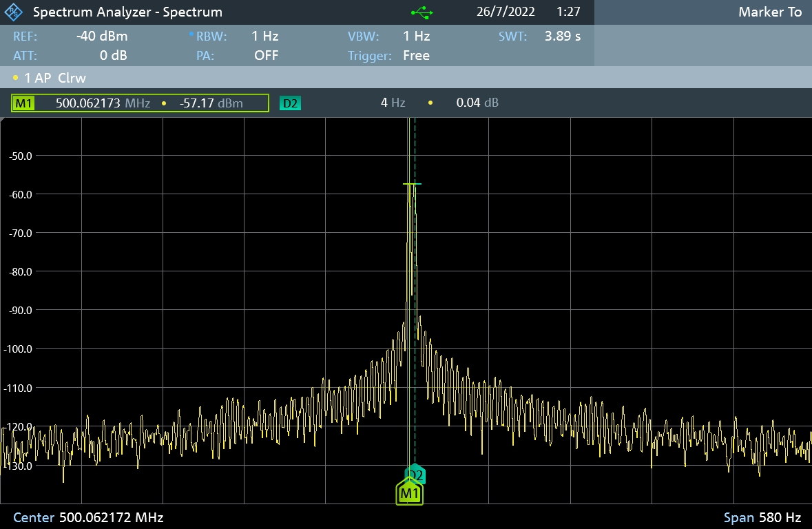
Task: Open the Marker To menu
Action: tap(769, 12)
